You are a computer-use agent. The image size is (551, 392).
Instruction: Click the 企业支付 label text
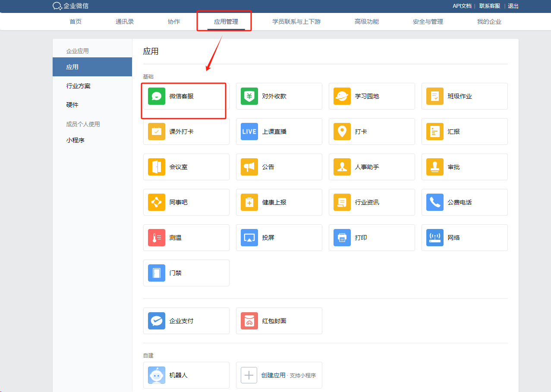pyautogui.click(x=182, y=321)
